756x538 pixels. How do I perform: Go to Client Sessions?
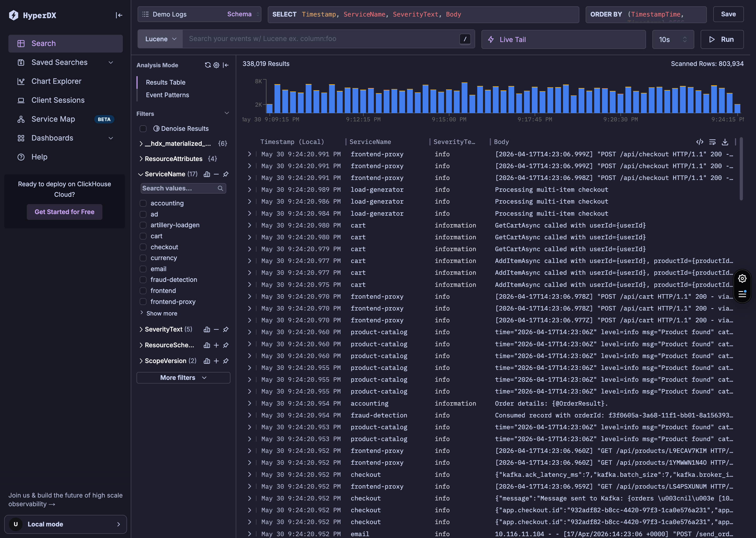(x=66, y=100)
